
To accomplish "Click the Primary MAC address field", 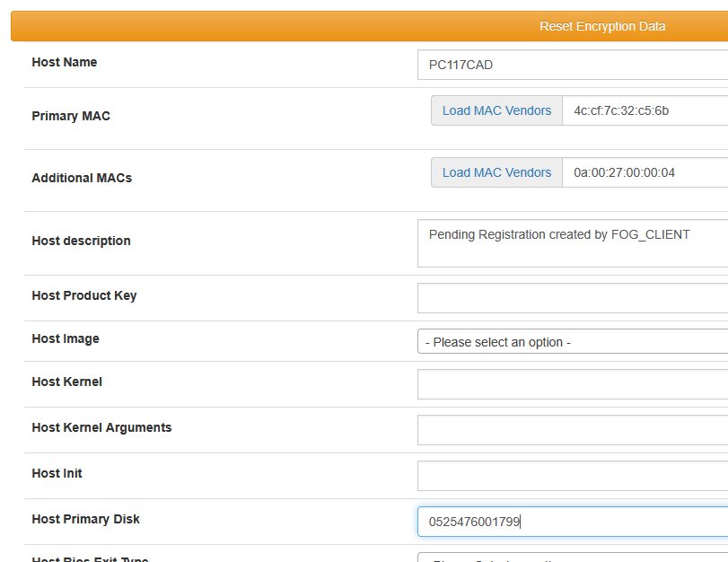I will [x=645, y=110].
